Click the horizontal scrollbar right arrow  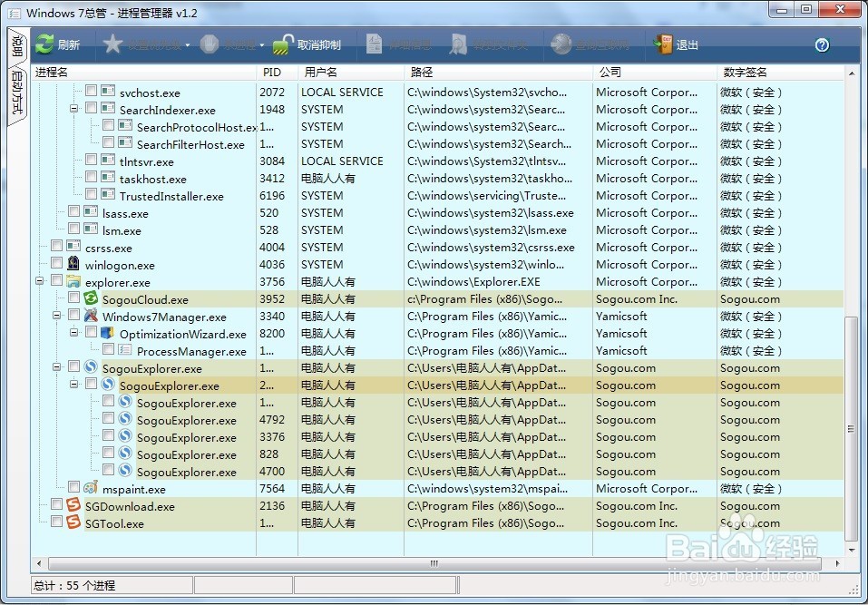[x=837, y=563]
